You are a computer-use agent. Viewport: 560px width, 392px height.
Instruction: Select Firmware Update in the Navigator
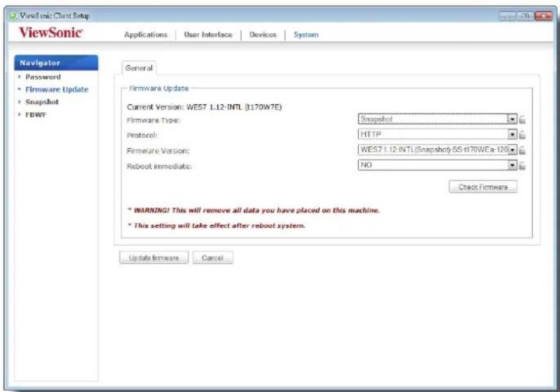pyautogui.click(x=57, y=89)
